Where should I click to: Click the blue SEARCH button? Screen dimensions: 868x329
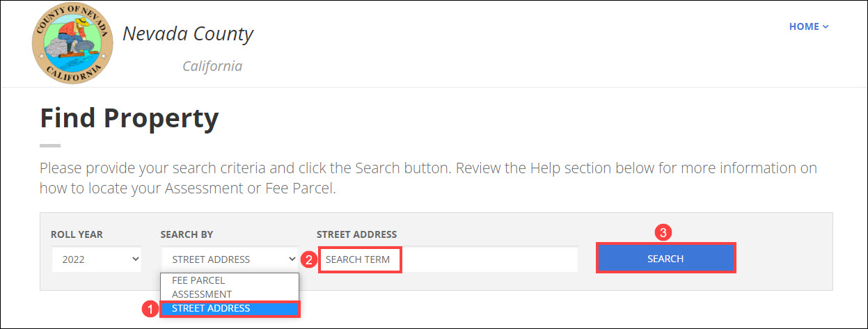[665, 259]
